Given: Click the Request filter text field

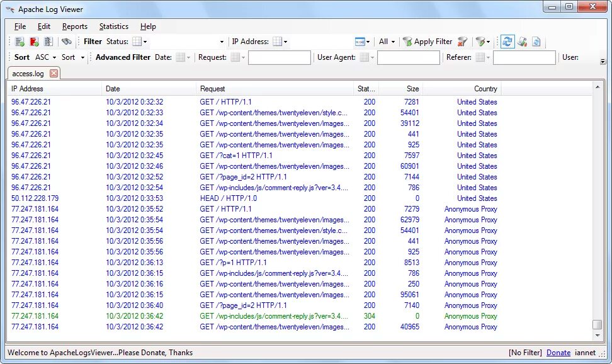Looking at the screenshot, I should click(x=280, y=58).
